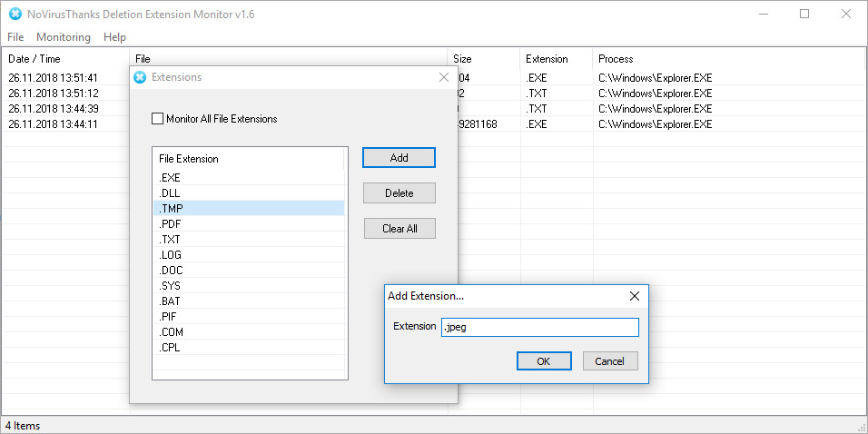Screen dimensions: 868x434
Task: Click the File column header in main window
Action: 288,59
